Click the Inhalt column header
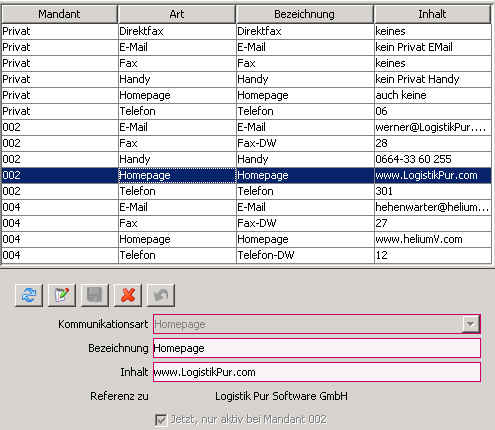Screen dimensions: 495x430 tap(432, 14)
